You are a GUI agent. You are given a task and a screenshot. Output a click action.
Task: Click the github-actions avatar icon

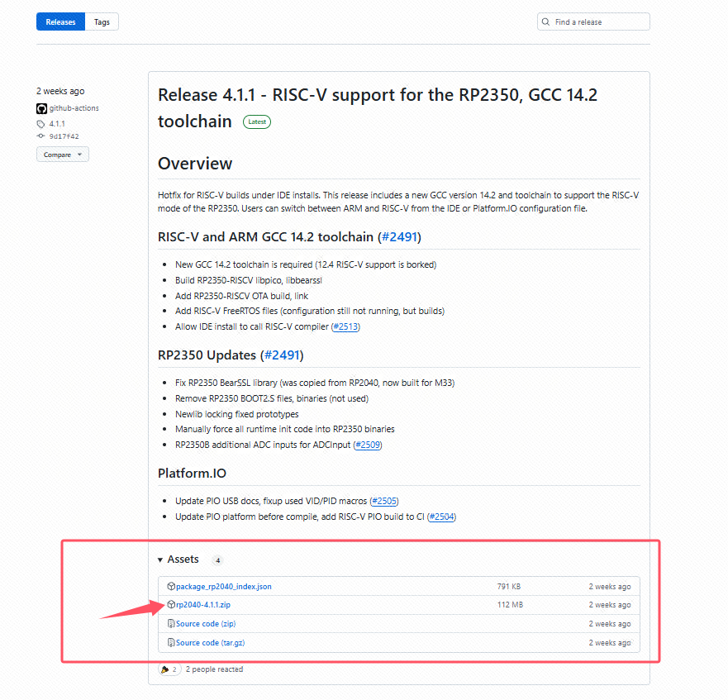[x=41, y=108]
